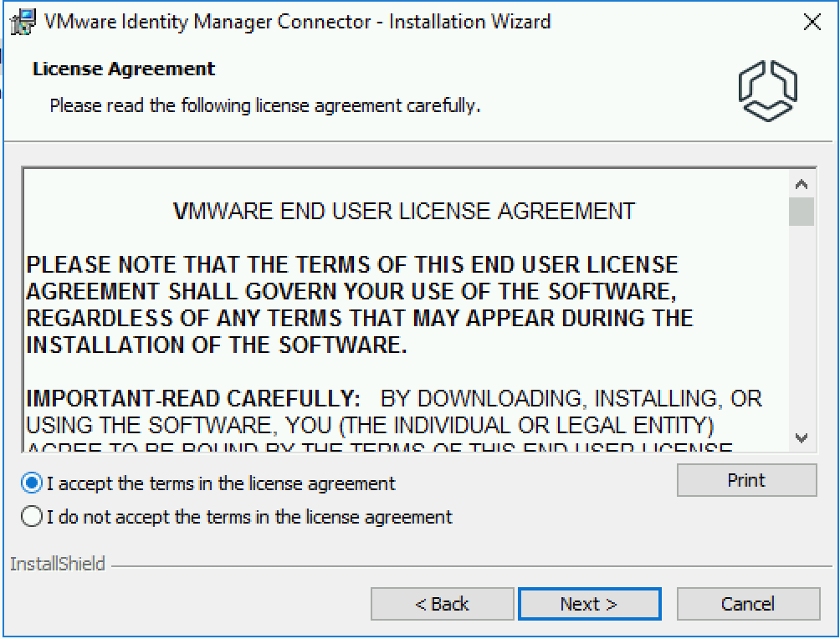Print the license agreement
This screenshot has height=639, width=840.
[747, 480]
